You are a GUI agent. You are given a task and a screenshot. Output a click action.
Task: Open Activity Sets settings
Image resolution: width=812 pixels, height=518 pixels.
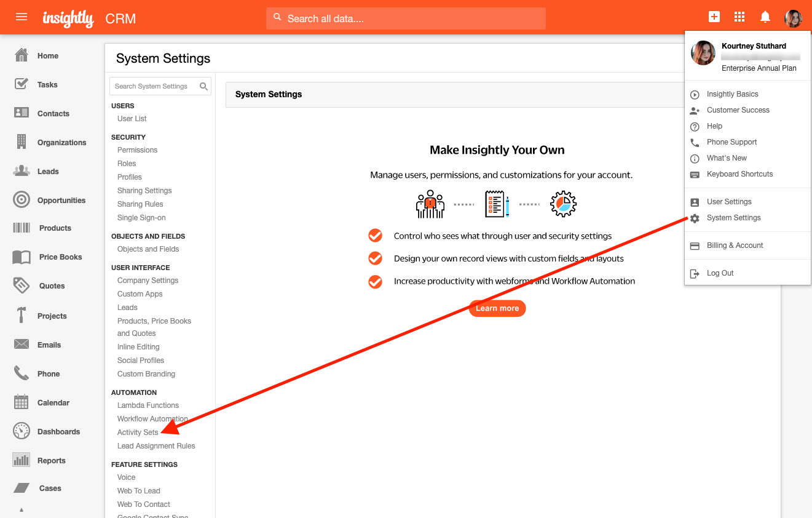[x=138, y=432]
